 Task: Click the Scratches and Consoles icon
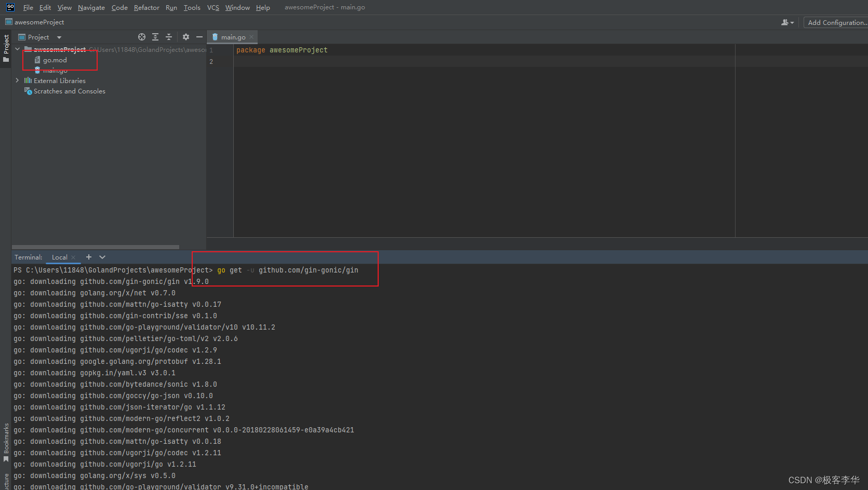click(28, 91)
